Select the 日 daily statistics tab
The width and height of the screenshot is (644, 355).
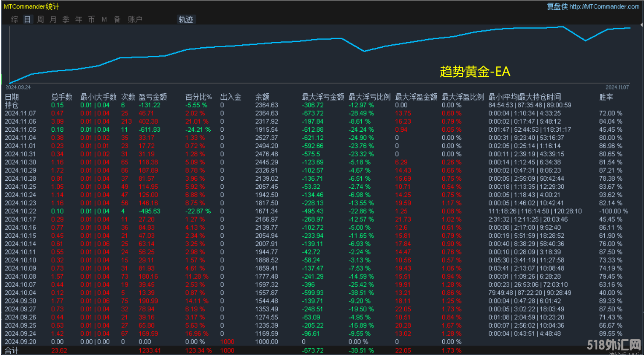pos(27,20)
